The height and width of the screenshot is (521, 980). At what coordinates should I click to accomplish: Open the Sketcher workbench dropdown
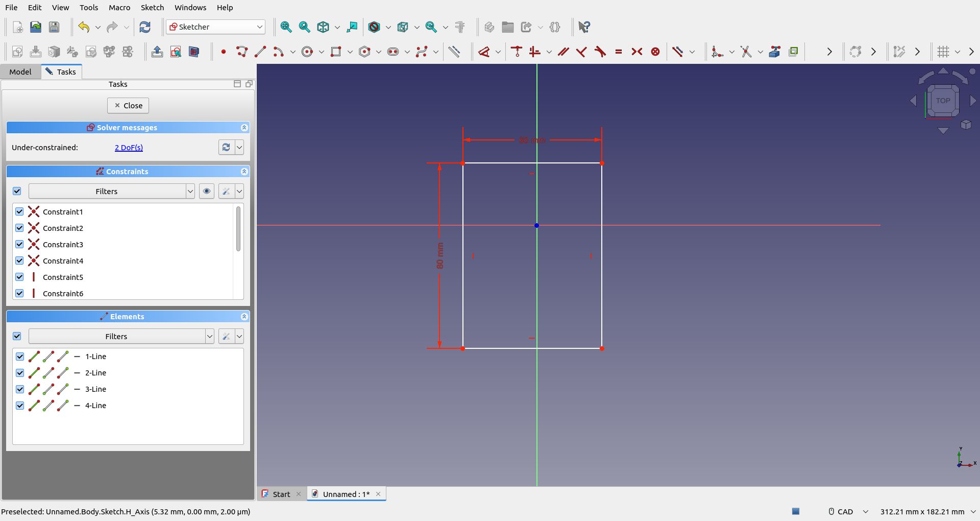coord(215,27)
